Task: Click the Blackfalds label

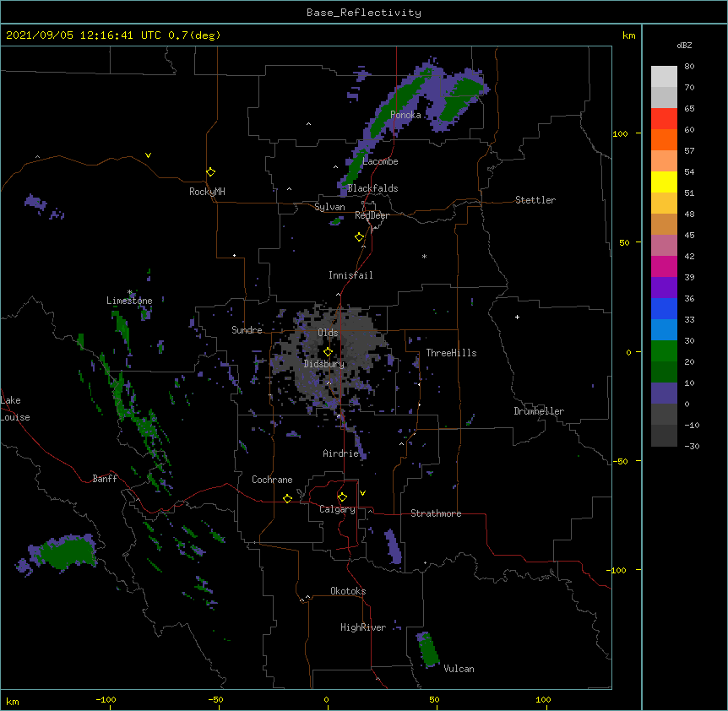Action: point(372,188)
